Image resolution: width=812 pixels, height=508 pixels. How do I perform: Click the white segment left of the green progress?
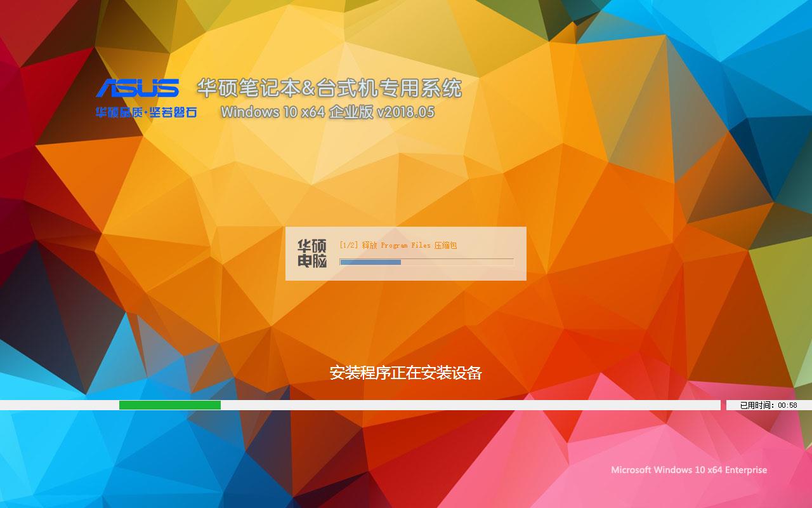coord(59,405)
